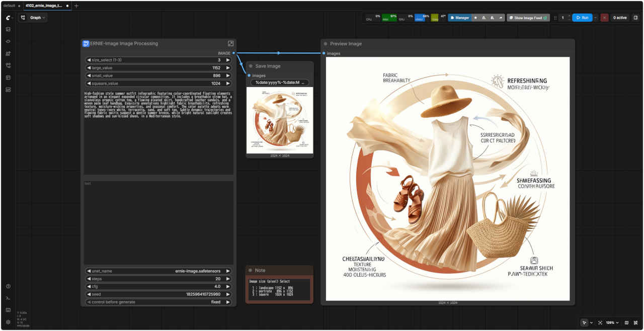Open the model library sidebar icon
644x331 pixels.
coord(8,53)
